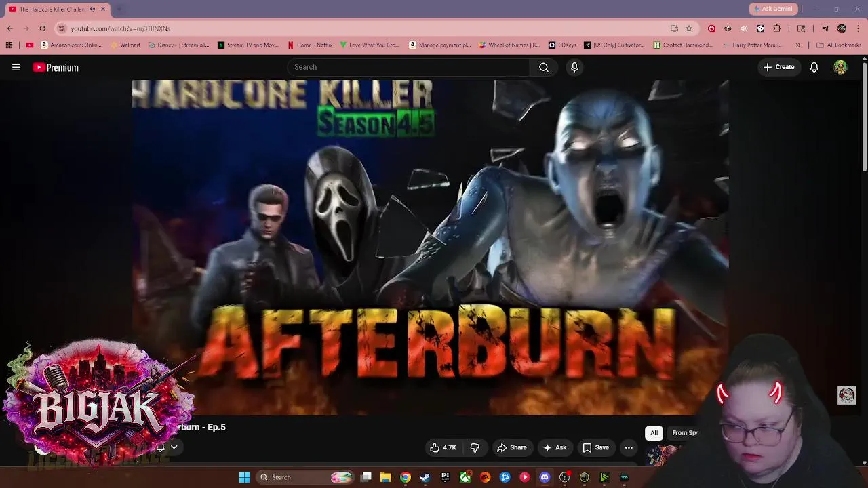Image resolution: width=868 pixels, height=488 pixels.
Task: Reload the YouTube page
Action: tap(42, 28)
